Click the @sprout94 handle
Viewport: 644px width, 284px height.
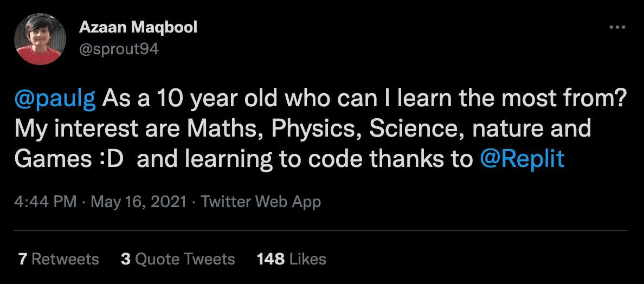coord(119,49)
